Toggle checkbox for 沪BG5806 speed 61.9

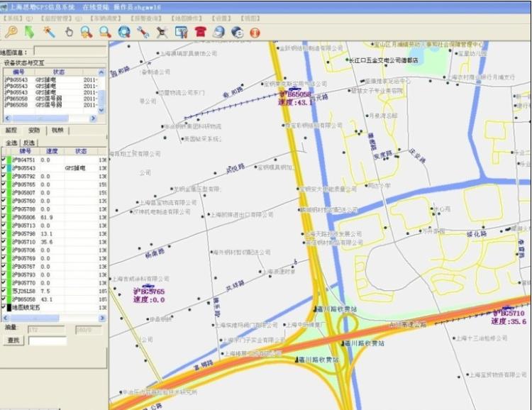pos(4,217)
